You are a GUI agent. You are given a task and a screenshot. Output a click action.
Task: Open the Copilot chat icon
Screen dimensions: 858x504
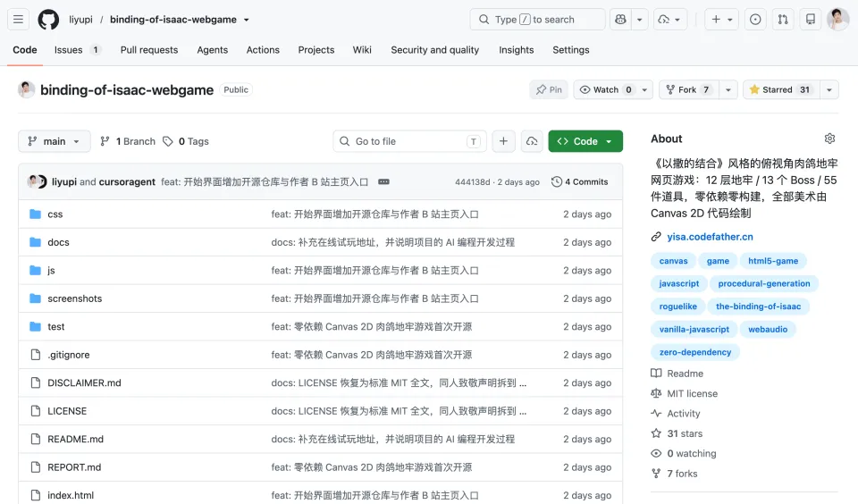pos(620,20)
